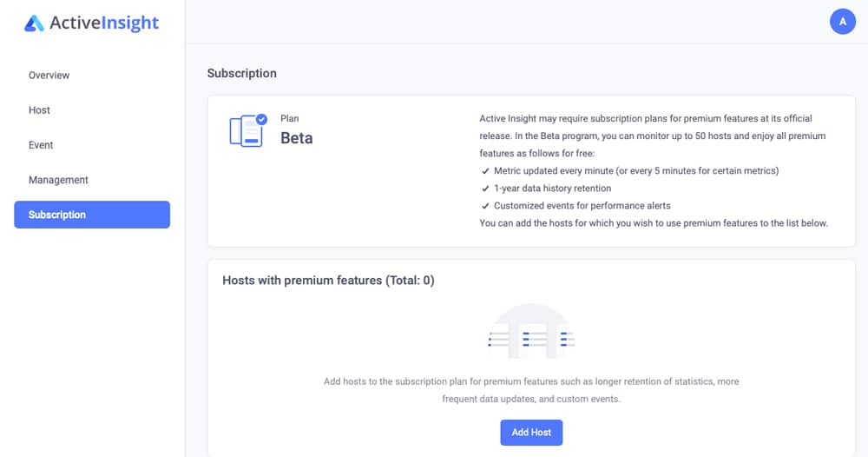Viewport: 868px width, 457px height.
Task: Select Event in the sidebar
Action: point(41,145)
